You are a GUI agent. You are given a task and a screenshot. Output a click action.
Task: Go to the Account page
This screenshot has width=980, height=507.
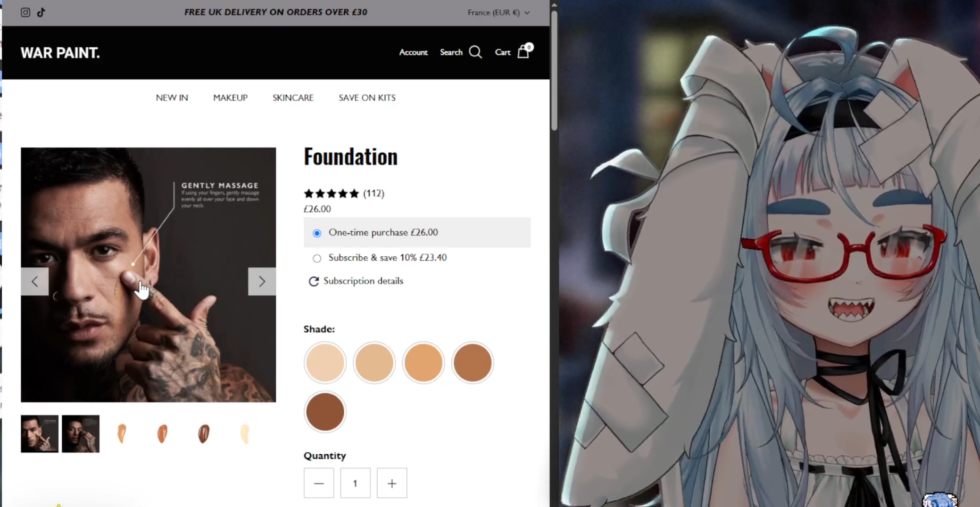413,52
